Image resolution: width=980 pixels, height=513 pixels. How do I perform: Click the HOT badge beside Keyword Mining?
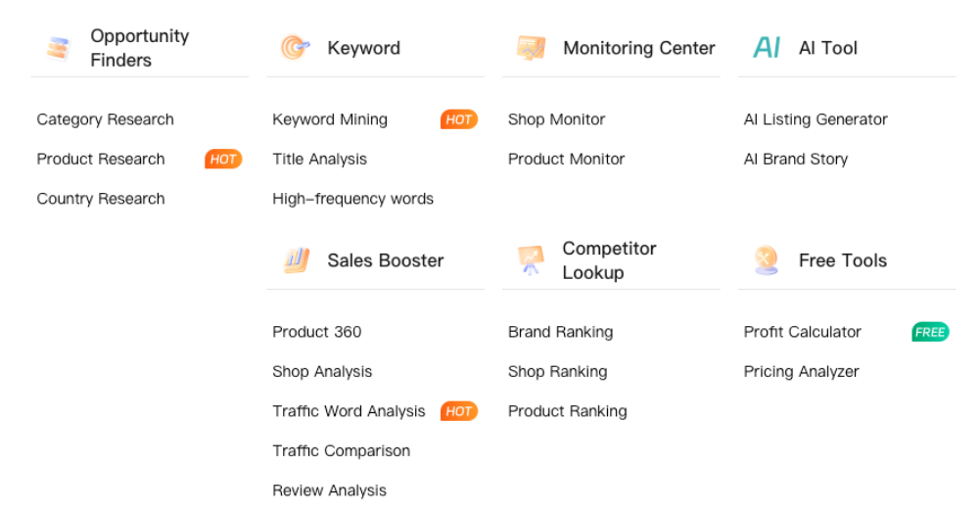coord(458,119)
